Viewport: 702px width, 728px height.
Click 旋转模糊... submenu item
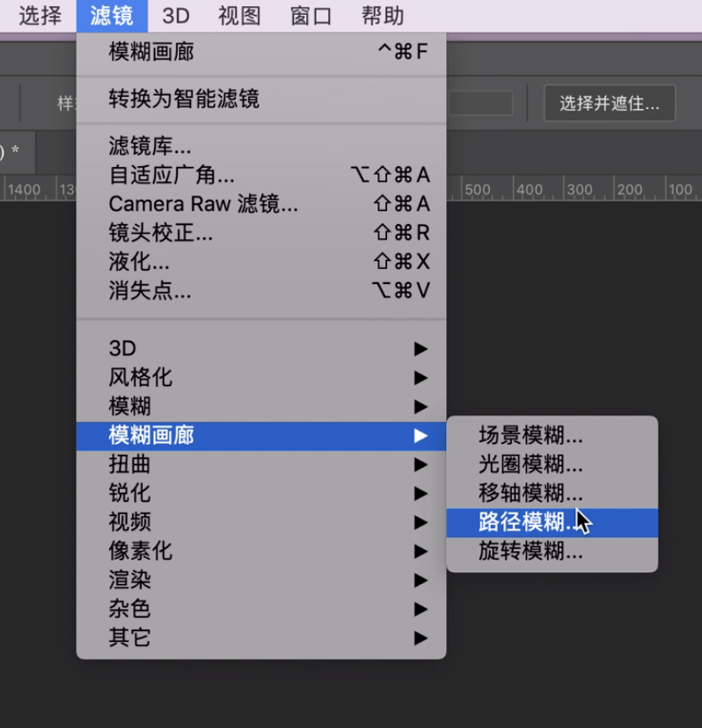530,551
